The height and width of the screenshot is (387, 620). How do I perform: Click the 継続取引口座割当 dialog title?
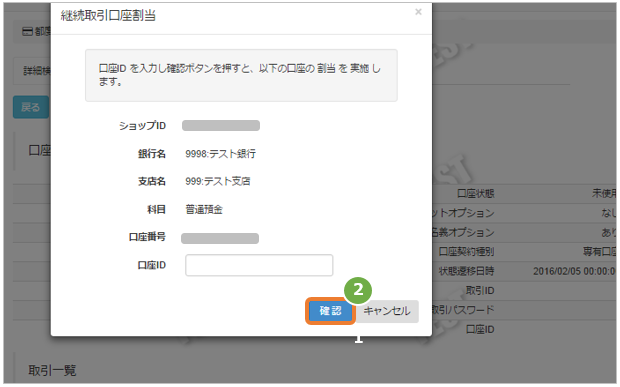[x=108, y=15]
